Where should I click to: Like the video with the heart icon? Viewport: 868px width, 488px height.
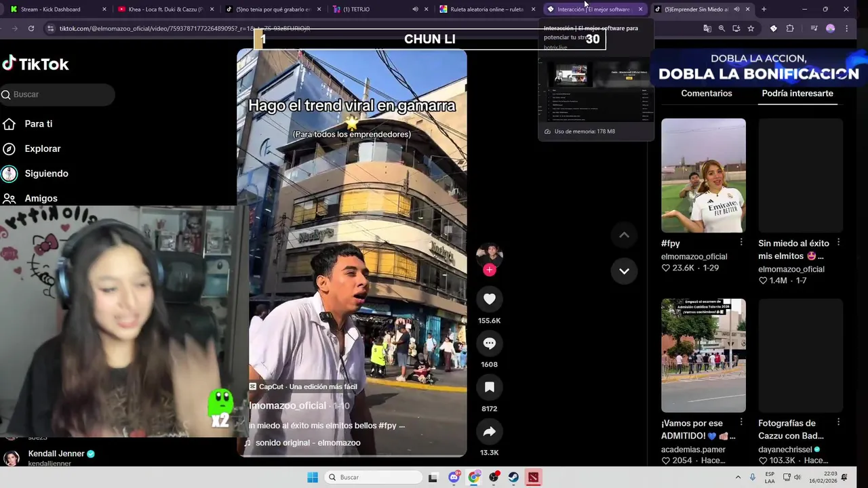[489, 299]
